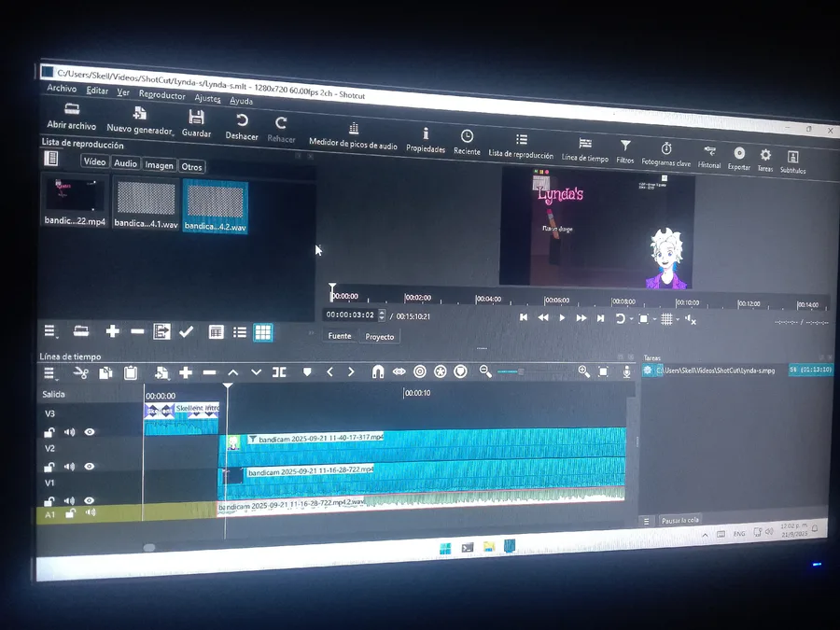Viewport: 840px width, 630px height.
Task: Filter playlist by Audio
Action: 125,163
